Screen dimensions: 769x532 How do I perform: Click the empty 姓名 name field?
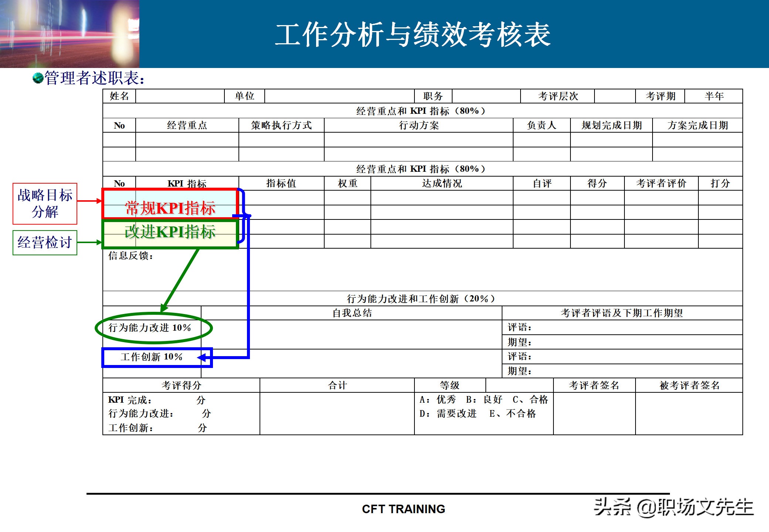180,96
